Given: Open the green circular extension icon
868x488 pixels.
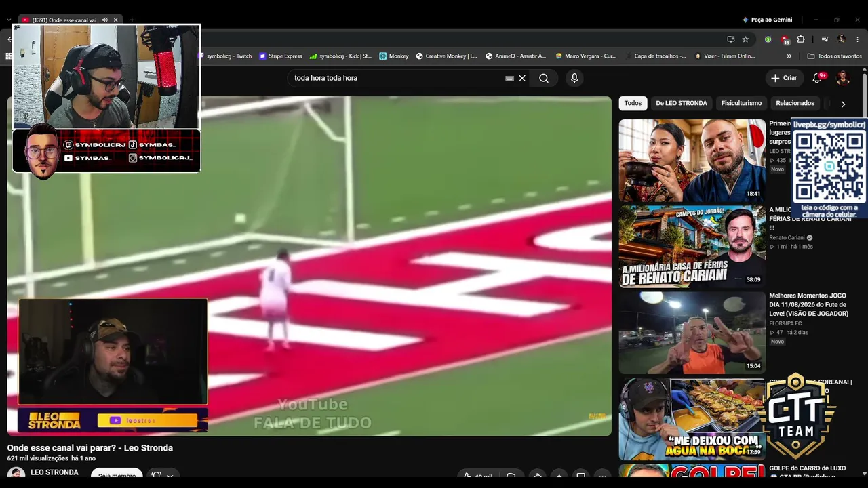Looking at the screenshot, I should (x=768, y=39).
